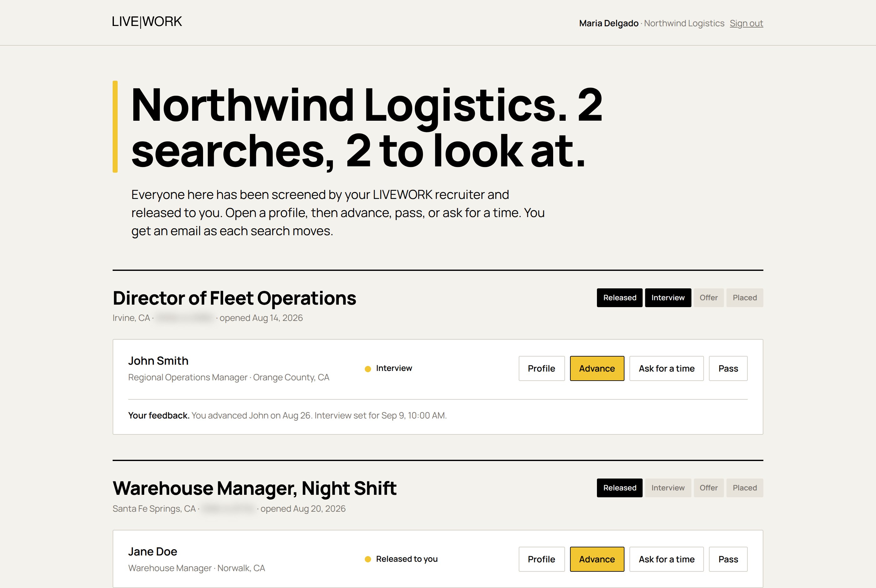Image resolution: width=876 pixels, height=588 pixels.
Task: Click Maria Delgado user name
Action: click(608, 23)
